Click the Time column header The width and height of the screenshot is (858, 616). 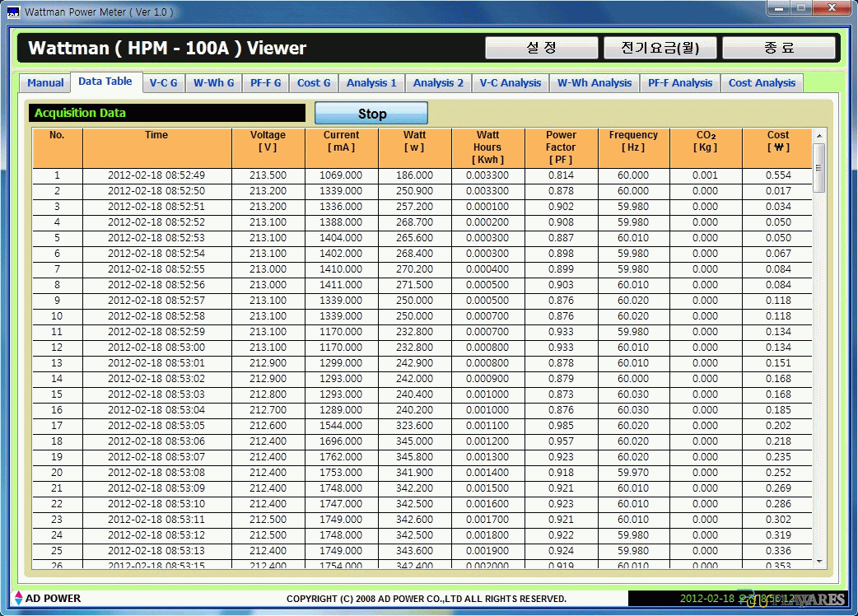(157, 147)
